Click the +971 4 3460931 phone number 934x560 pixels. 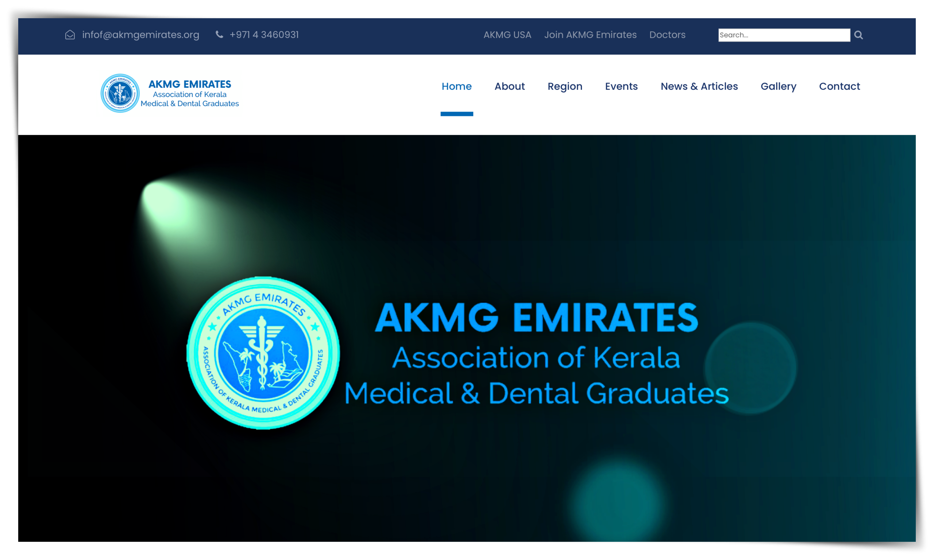click(264, 35)
